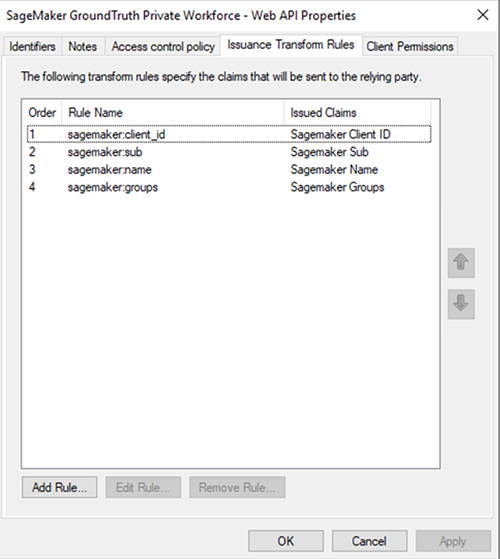Close the Web API Properties dialog

click(x=483, y=15)
